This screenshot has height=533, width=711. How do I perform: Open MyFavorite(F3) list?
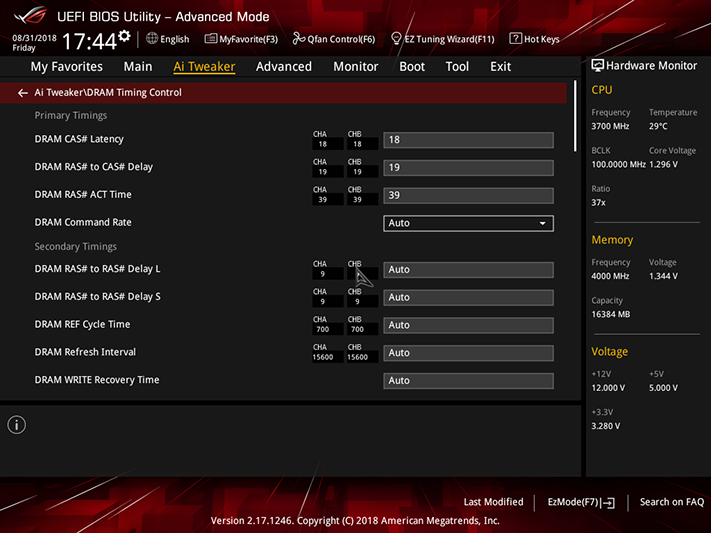click(x=241, y=39)
